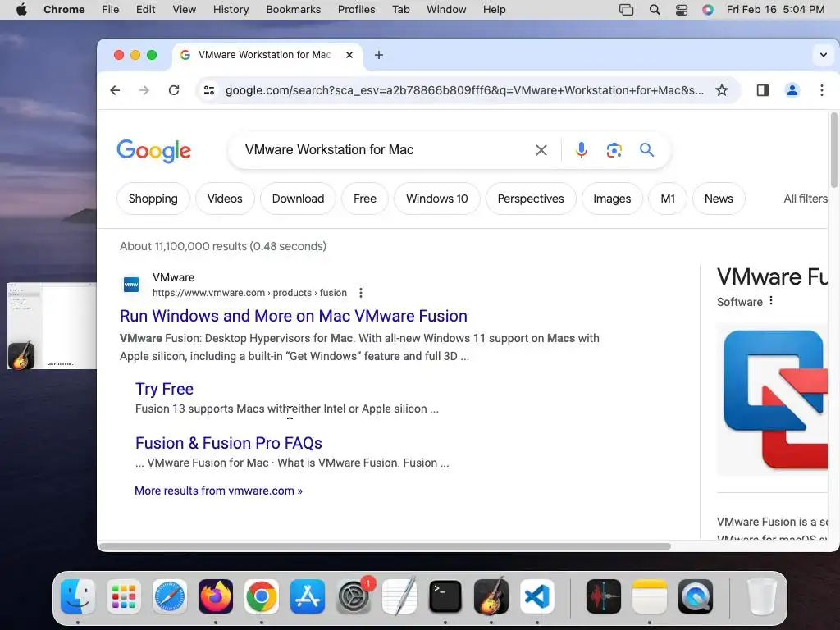Open Trash in the Dock
Image resolution: width=840 pixels, height=630 pixels.
coord(761,596)
